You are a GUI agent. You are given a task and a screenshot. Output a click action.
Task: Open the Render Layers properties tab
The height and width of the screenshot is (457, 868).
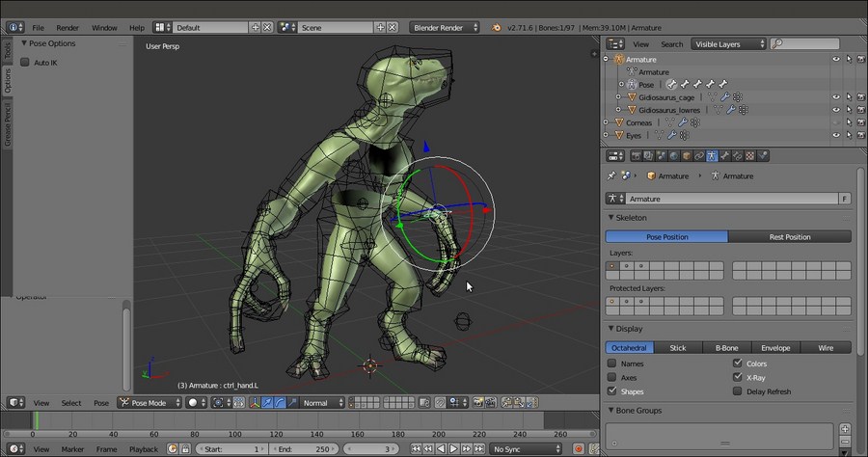(x=648, y=156)
